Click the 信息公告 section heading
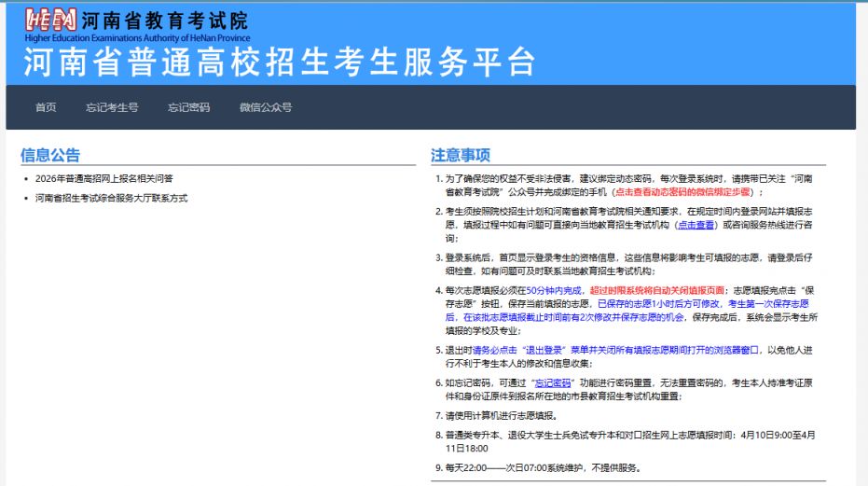 pyautogui.click(x=50, y=155)
